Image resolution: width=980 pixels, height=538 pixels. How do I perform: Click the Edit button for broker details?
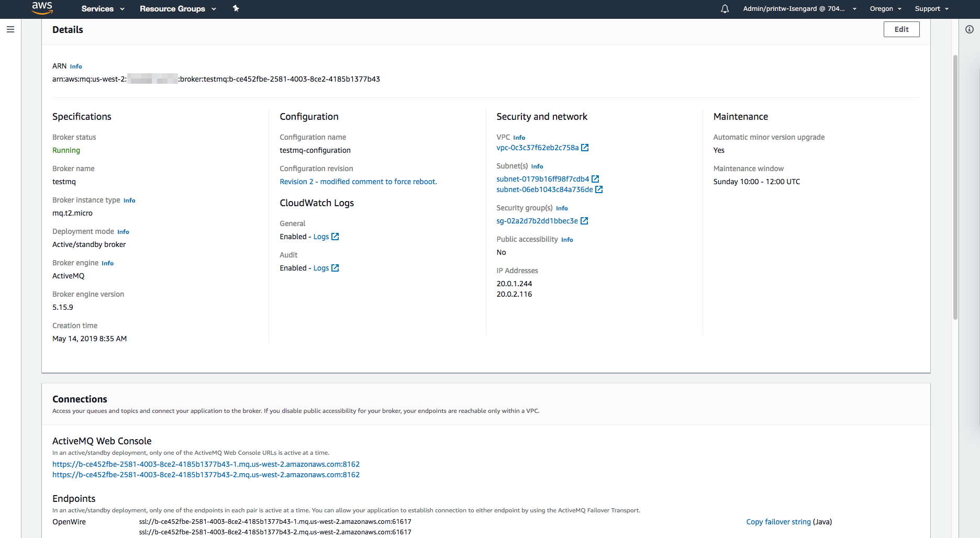point(901,29)
